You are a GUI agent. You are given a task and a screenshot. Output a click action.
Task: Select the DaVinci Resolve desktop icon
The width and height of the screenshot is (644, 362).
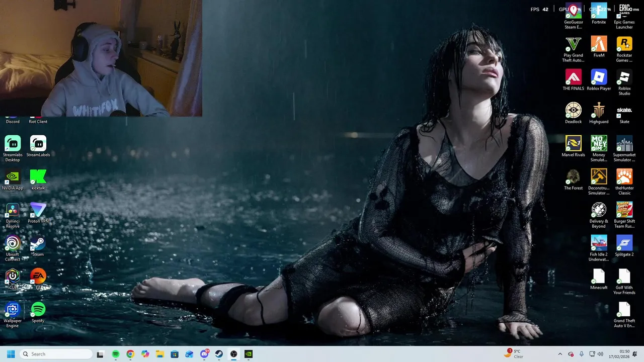coord(13,215)
